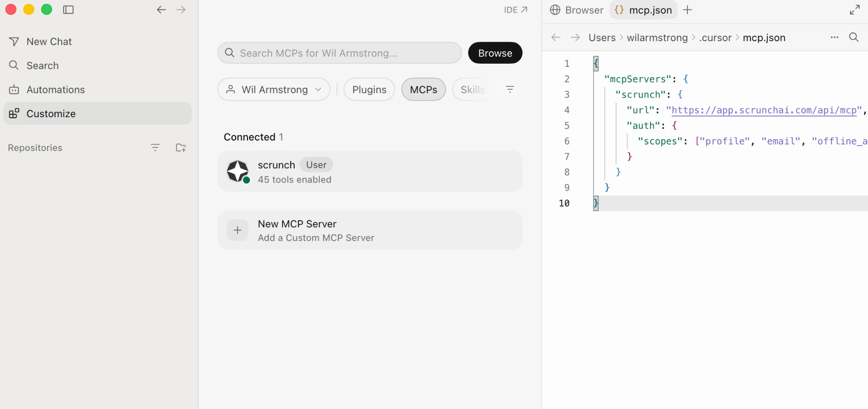Open Automations in the sidebar
Image resolution: width=868 pixels, height=409 pixels.
[x=97, y=90]
